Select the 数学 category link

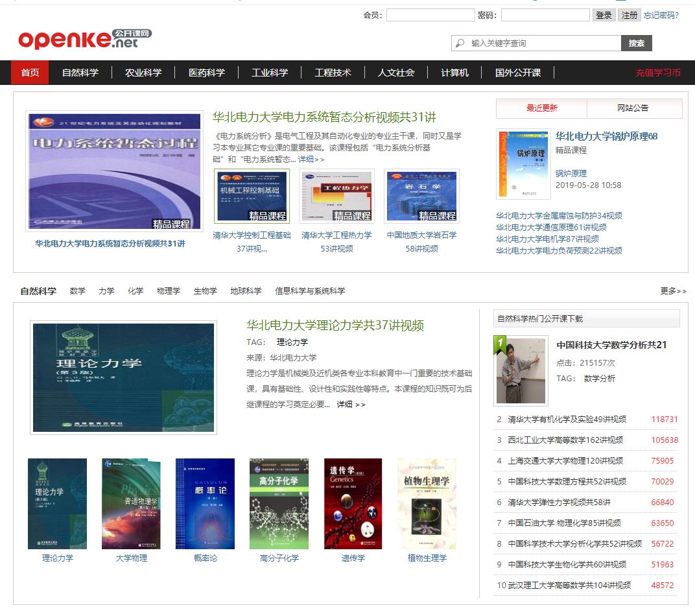77,291
